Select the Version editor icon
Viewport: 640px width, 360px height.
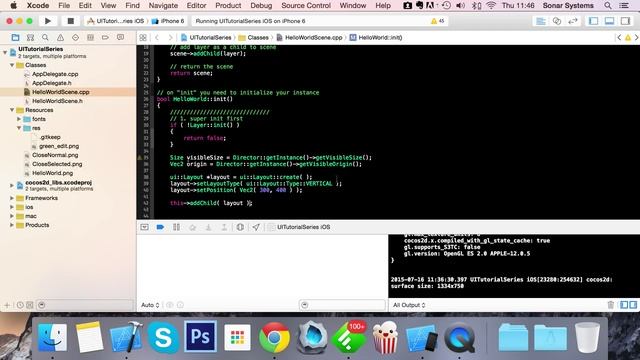pos(573,21)
